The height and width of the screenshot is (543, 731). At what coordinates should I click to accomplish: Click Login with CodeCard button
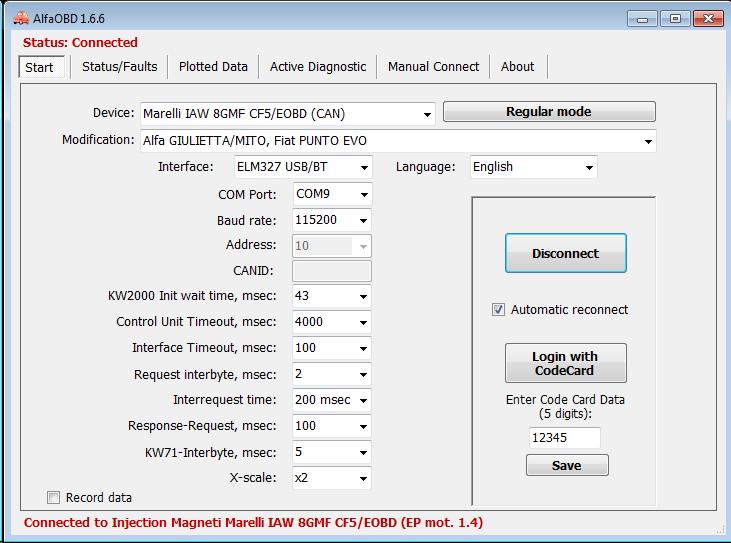(565, 363)
